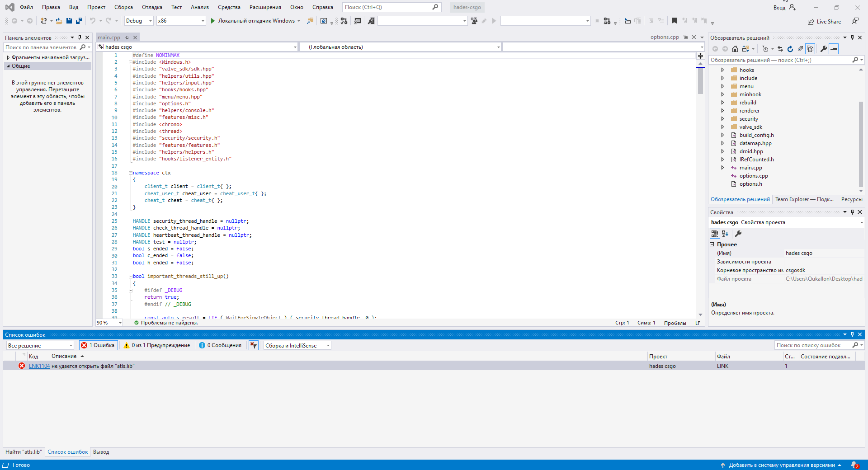Image resolution: width=868 pixels, height=470 pixels.
Task: Click the Home icon in Solution Explorer
Action: pyautogui.click(x=735, y=49)
